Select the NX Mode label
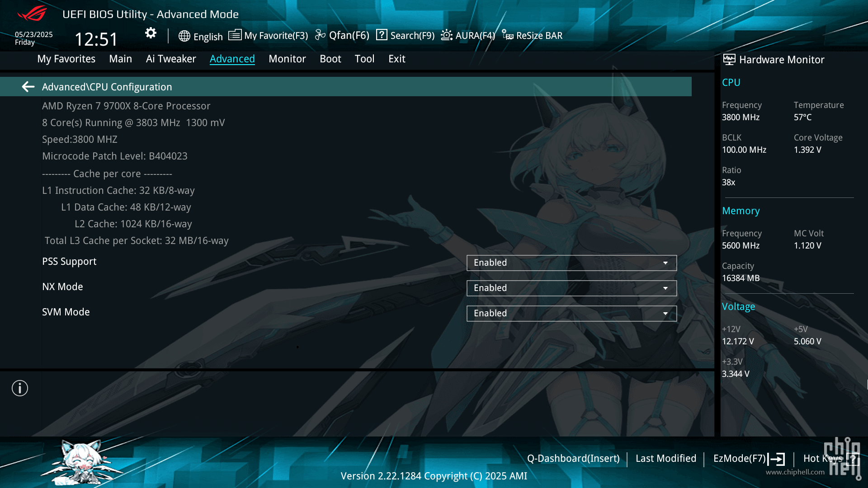 [62, 287]
